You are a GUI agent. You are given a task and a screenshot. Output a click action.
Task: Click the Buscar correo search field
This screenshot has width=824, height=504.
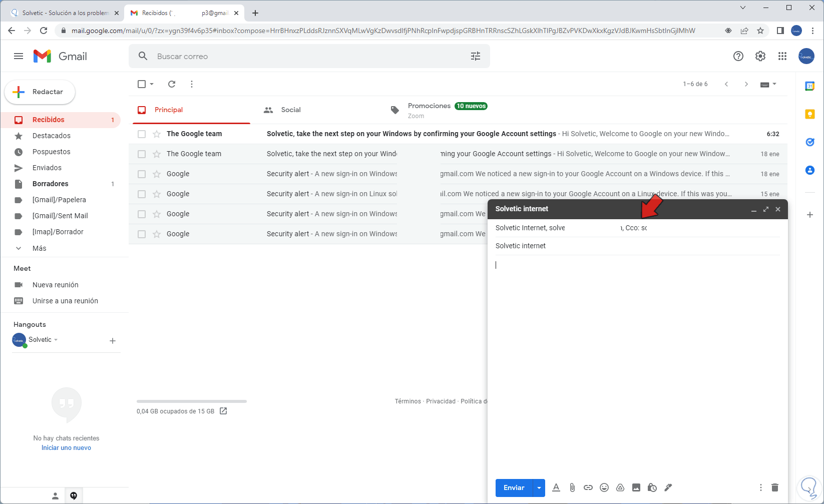309,56
